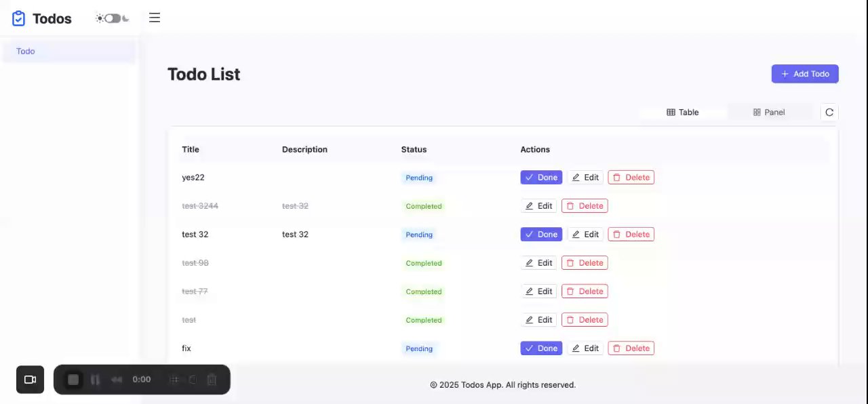Delete the test 98 todo
The image size is (868, 404).
(585, 263)
